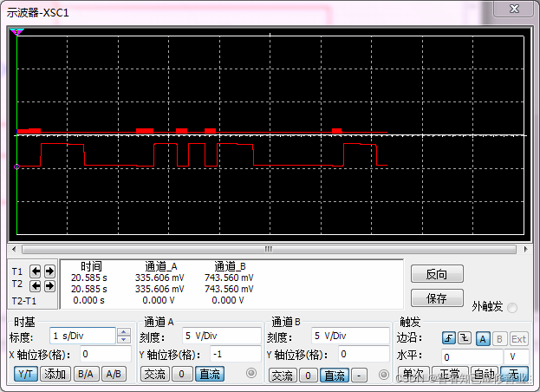The width and height of the screenshot is (540, 392).
Task: Select 正常 normal trigger mode
Action: [450, 374]
